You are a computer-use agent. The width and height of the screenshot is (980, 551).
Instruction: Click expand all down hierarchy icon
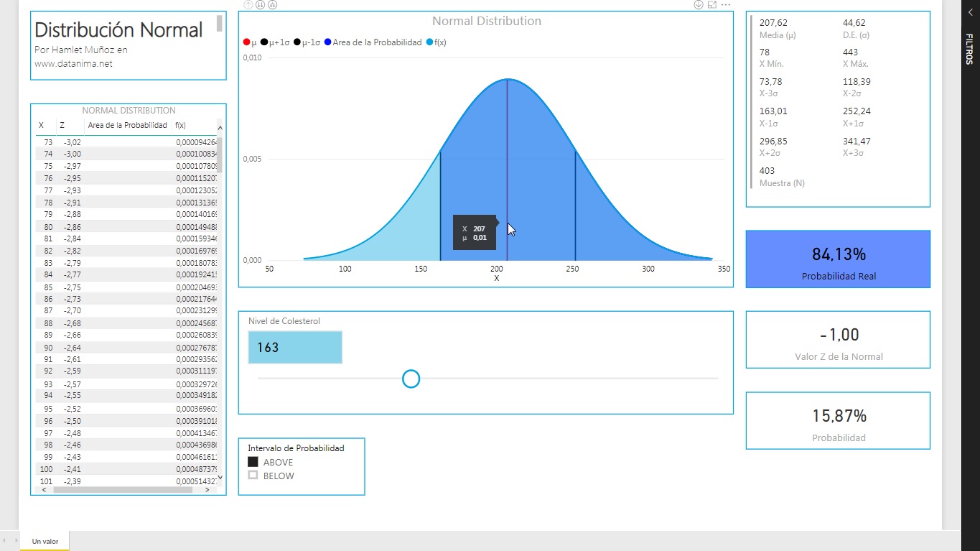pos(272,5)
